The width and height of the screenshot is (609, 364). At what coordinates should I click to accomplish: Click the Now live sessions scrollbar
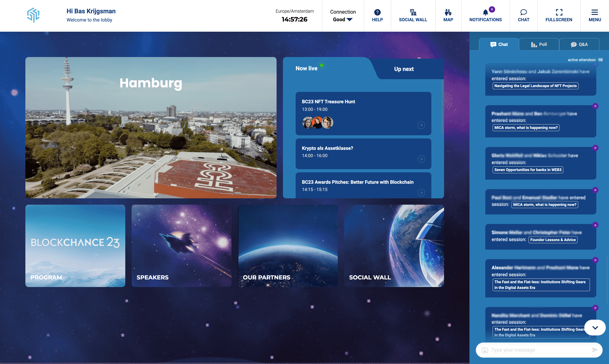click(442, 107)
